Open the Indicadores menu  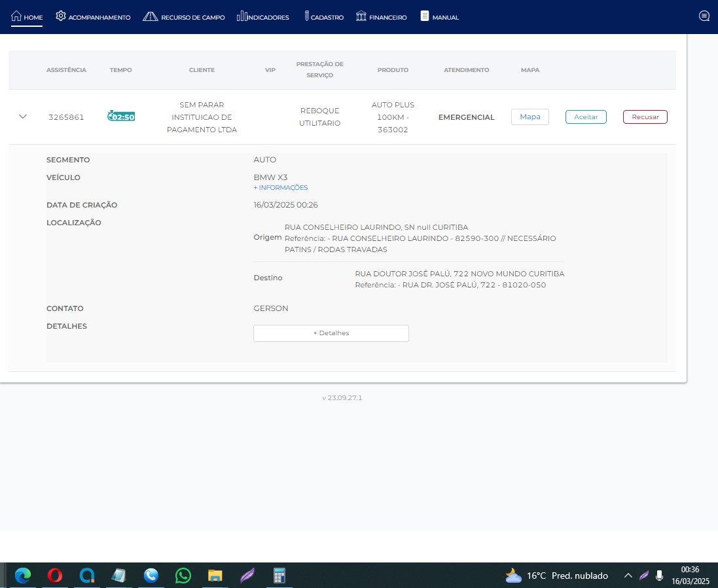coord(262,17)
